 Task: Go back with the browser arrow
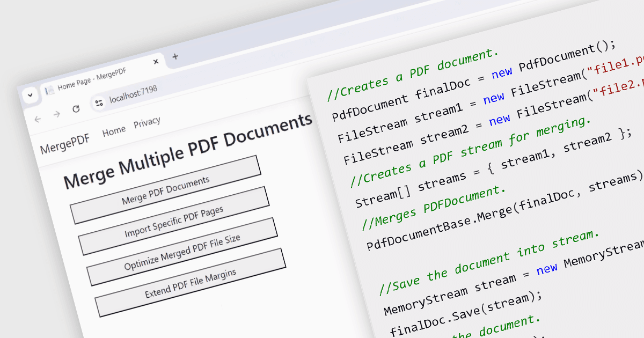click(37, 119)
